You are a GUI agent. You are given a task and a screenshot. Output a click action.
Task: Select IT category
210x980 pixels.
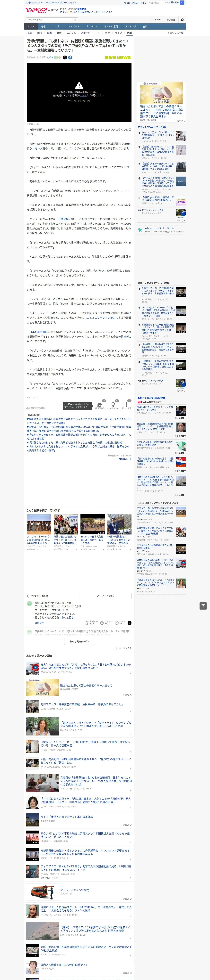(x=98, y=33)
